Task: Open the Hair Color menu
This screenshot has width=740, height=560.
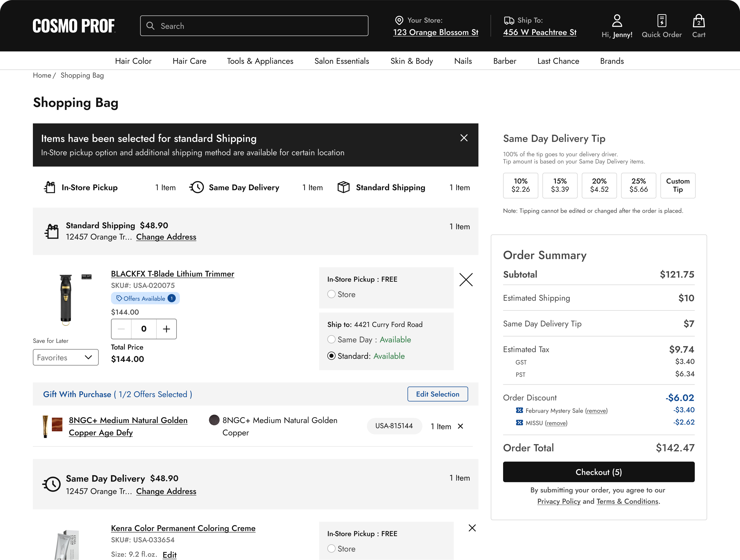Action: point(133,61)
